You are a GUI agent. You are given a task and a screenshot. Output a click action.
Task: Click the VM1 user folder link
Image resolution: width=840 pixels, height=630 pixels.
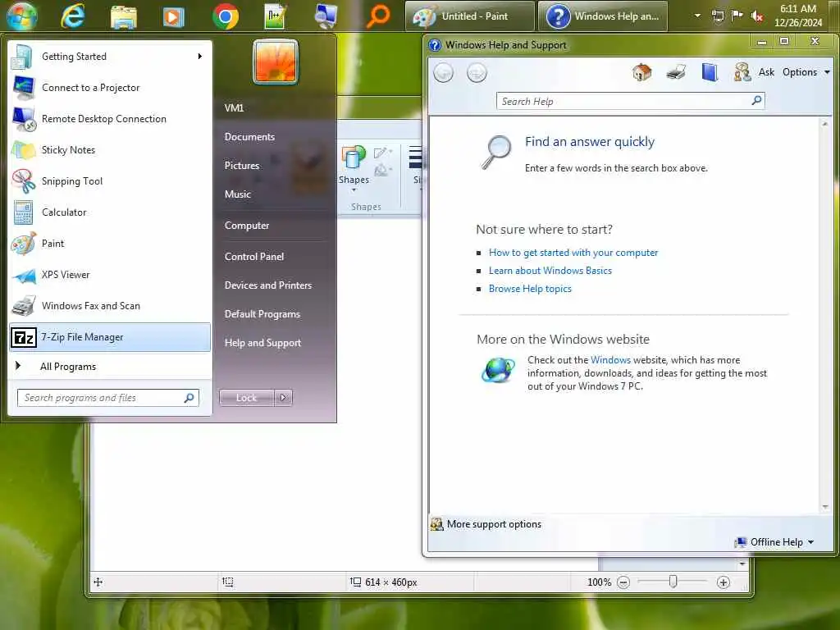pyautogui.click(x=234, y=107)
